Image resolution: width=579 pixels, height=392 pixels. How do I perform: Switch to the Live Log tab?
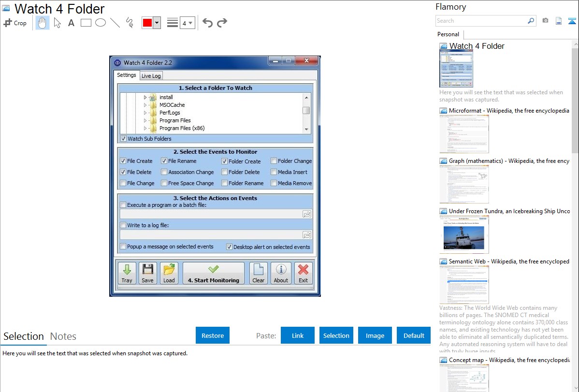click(151, 76)
